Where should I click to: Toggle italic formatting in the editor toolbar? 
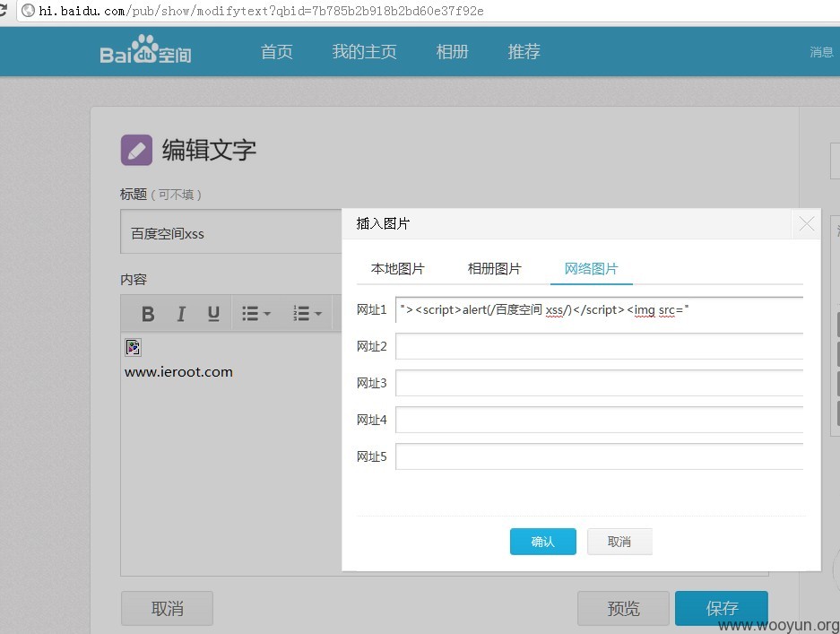(181, 314)
